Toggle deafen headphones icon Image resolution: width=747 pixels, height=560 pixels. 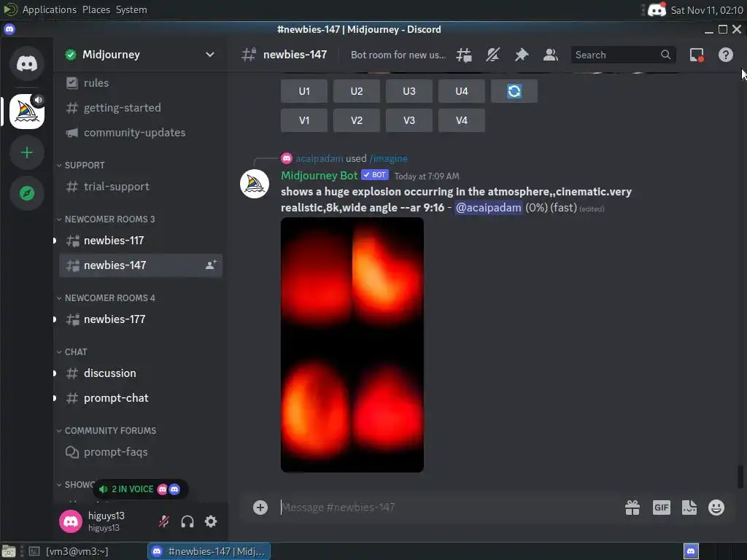(187, 521)
